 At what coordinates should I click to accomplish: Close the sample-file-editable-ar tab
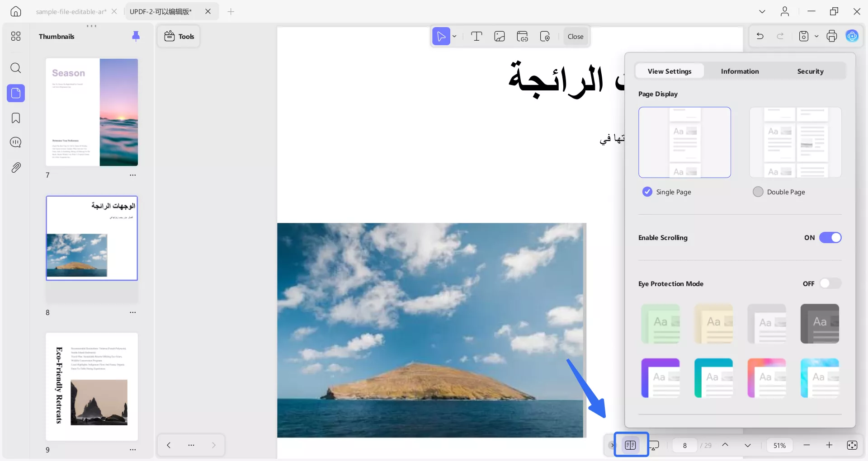[x=114, y=12]
